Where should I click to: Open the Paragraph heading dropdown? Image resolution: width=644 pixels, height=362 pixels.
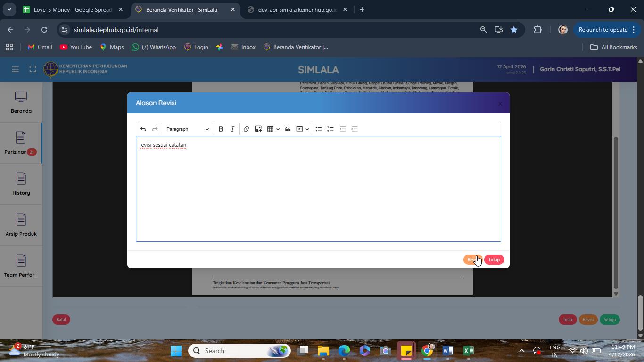tap(187, 129)
